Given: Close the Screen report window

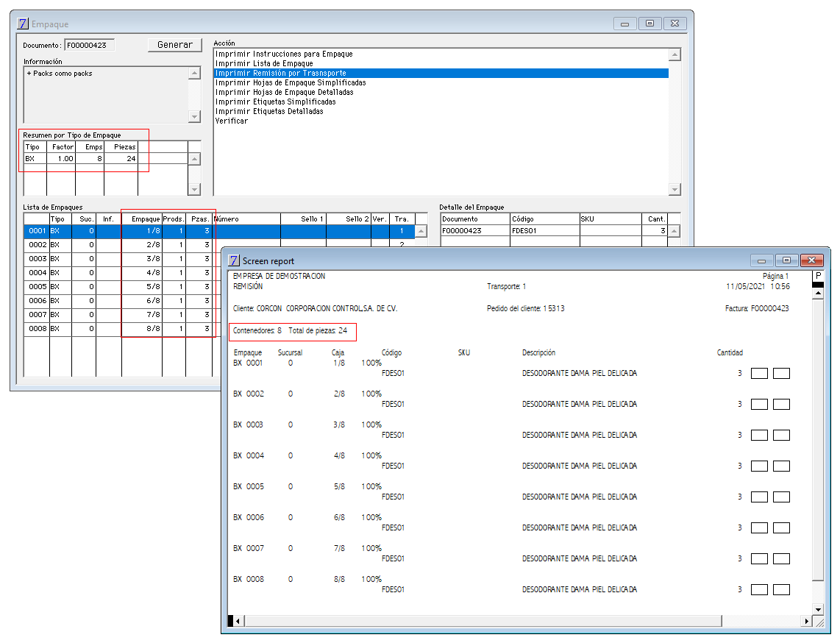Looking at the screenshot, I should click(x=811, y=260).
